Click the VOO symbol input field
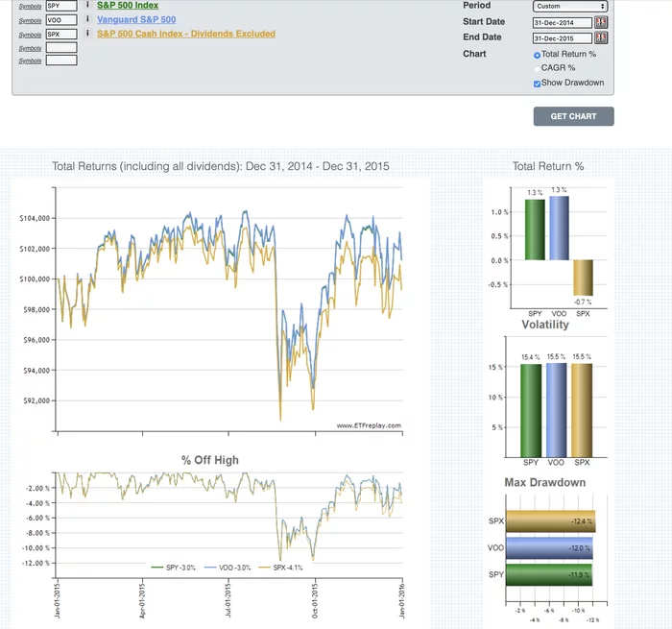This screenshot has width=672, height=629. click(61, 20)
